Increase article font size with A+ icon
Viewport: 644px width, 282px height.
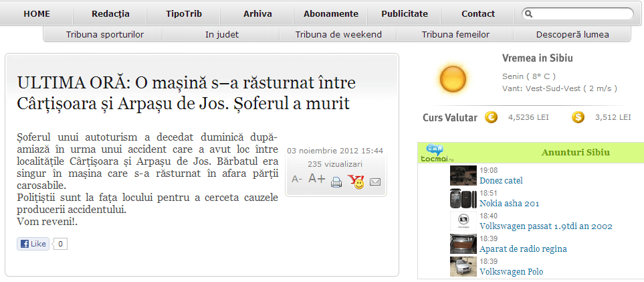coord(316,180)
